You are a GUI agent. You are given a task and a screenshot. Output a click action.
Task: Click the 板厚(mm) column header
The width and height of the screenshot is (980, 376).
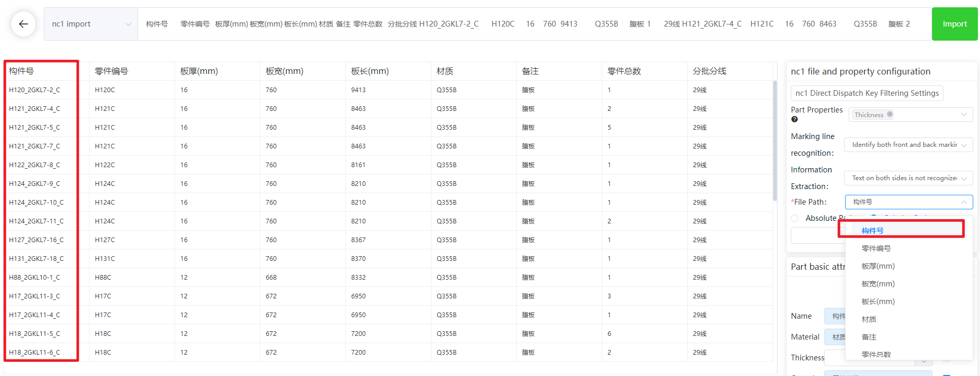click(x=217, y=71)
